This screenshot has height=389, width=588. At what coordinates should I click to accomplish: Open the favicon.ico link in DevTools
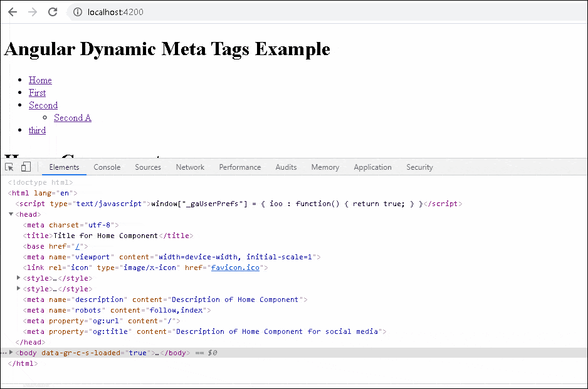[x=235, y=267]
